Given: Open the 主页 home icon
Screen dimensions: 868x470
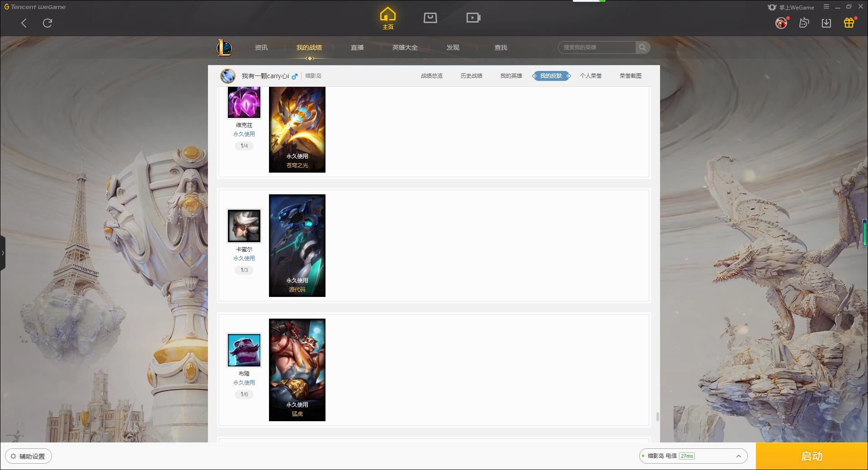Looking at the screenshot, I should tap(388, 19).
